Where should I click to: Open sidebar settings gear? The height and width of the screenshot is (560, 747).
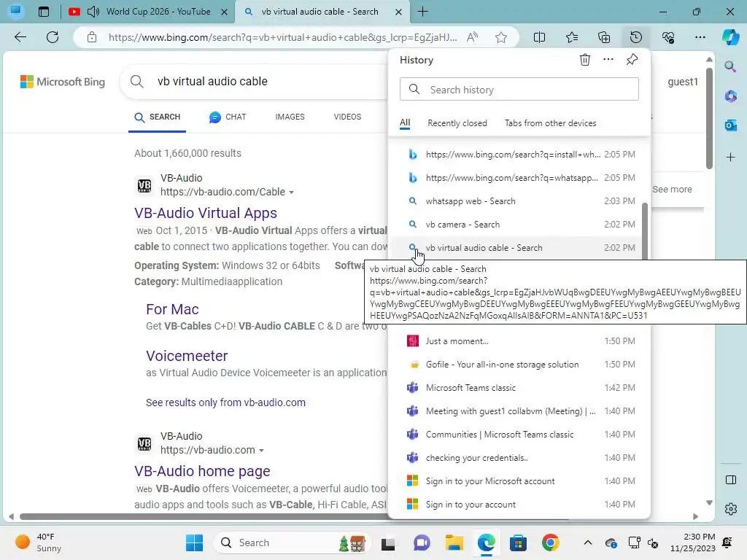click(730, 509)
